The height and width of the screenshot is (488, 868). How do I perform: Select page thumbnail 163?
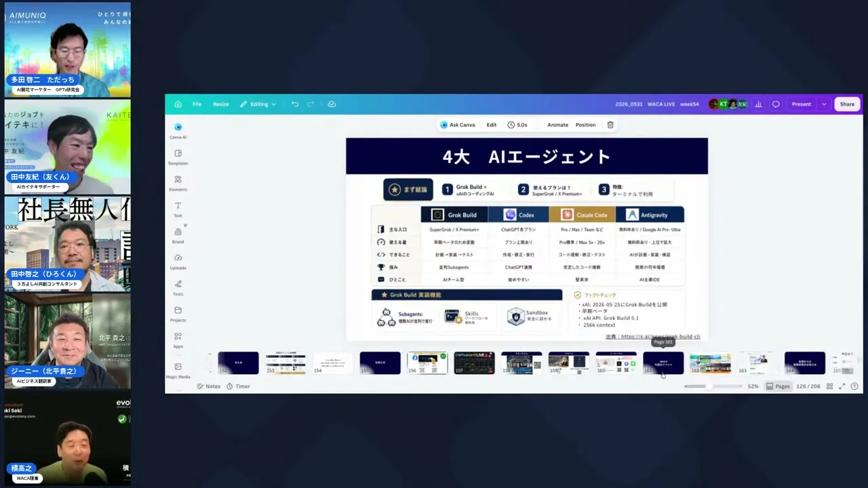coord(757,363)
